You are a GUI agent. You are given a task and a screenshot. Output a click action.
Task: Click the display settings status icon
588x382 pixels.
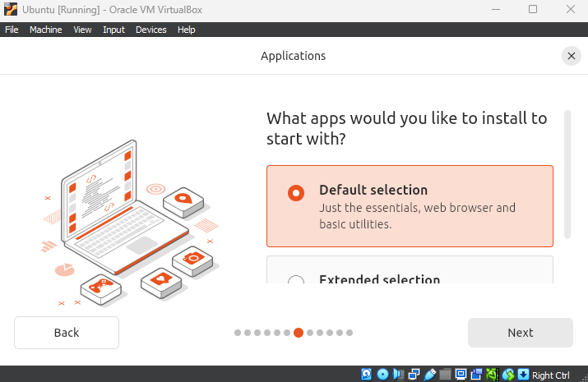pos(461,375)
